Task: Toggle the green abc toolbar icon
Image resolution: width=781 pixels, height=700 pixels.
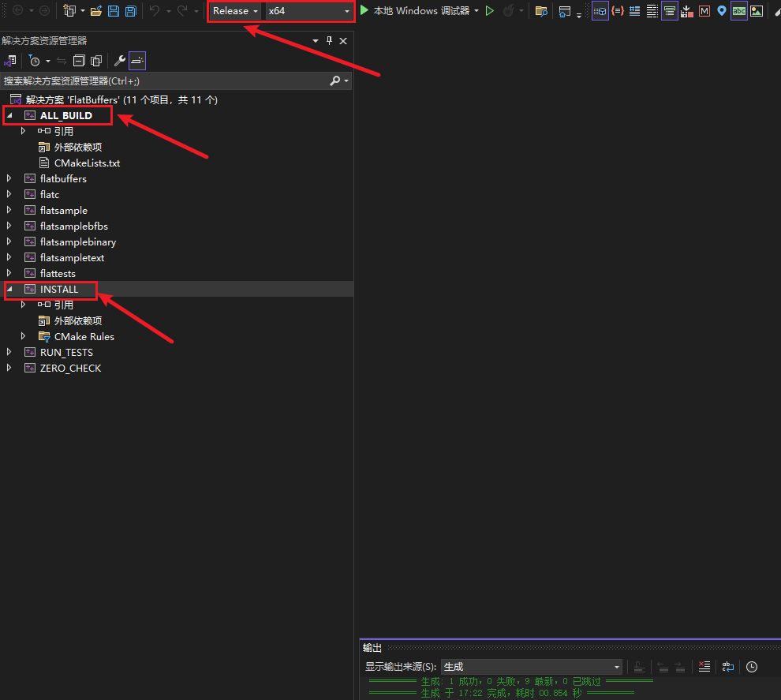Action: pyautogui.click(x=739, y=11)
